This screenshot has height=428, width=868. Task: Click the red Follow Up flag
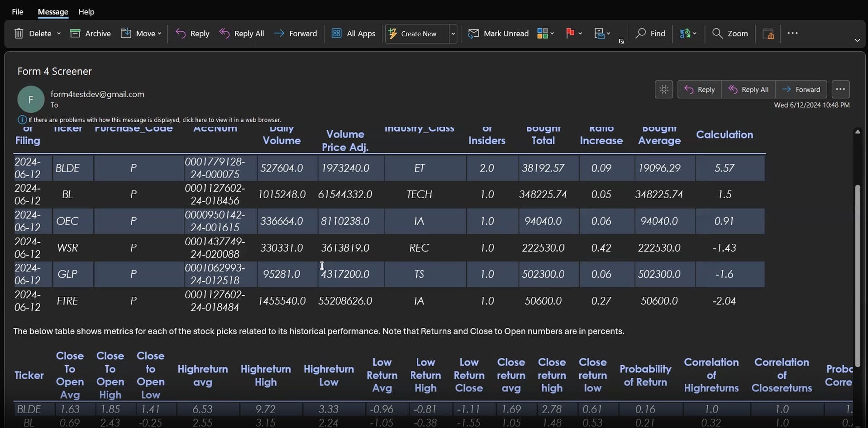pos(570,33)
